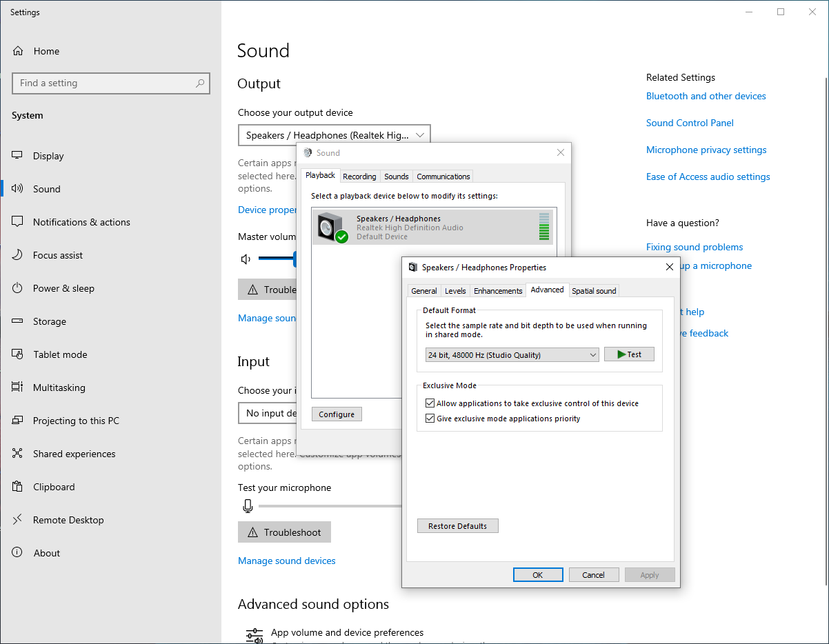
Task: Switch to the Enhancements tab
Action: pyautogui.click(x=498, y=291)
